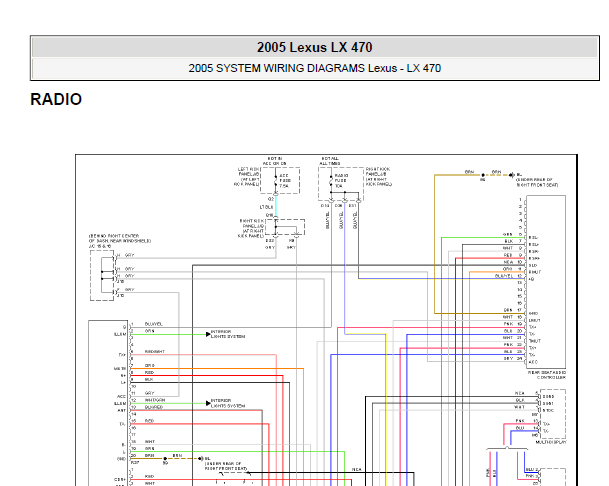Select the ACC FUSE 7.5A label
This screenshot has width=609, height=486.
[x=285, y=181]
